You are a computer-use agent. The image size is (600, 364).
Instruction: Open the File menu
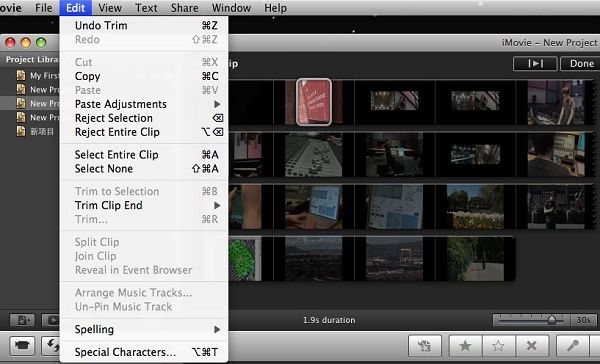(44, 8)
